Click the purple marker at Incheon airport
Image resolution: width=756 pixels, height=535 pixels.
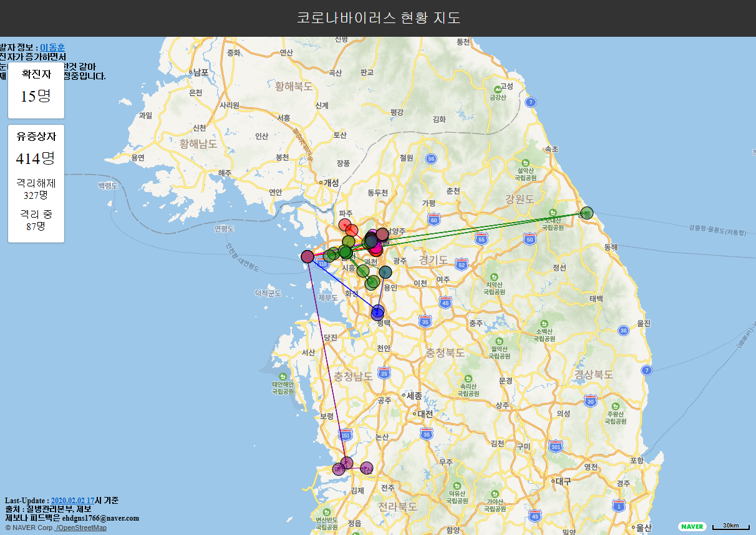coord(308,256)
